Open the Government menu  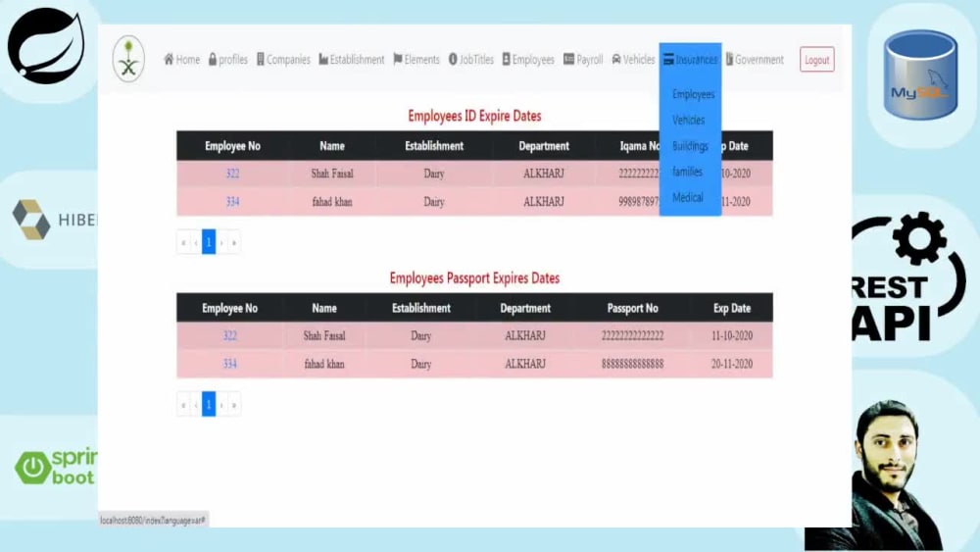tap(755, 60)
